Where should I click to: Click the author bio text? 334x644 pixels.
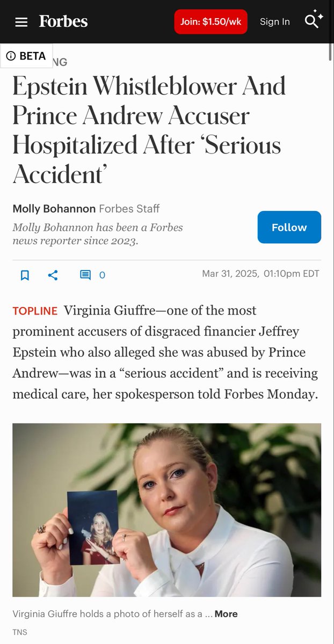[x=98, y=234]
